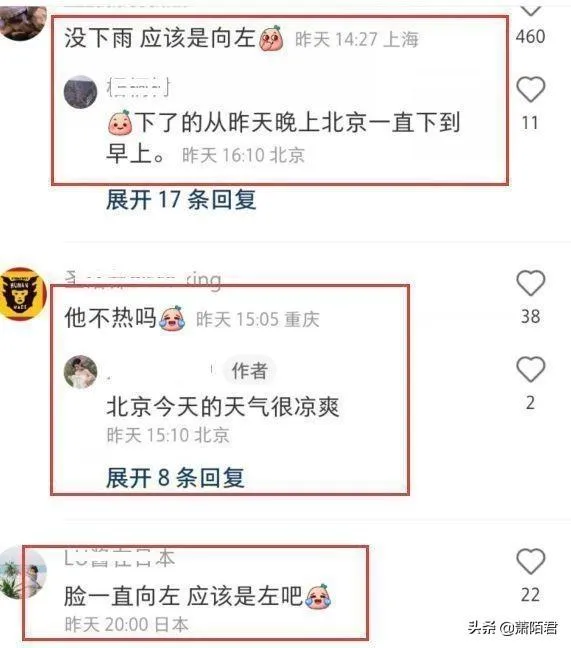Click the crying emoji after 应该是左吧

(x=318, y=596)
